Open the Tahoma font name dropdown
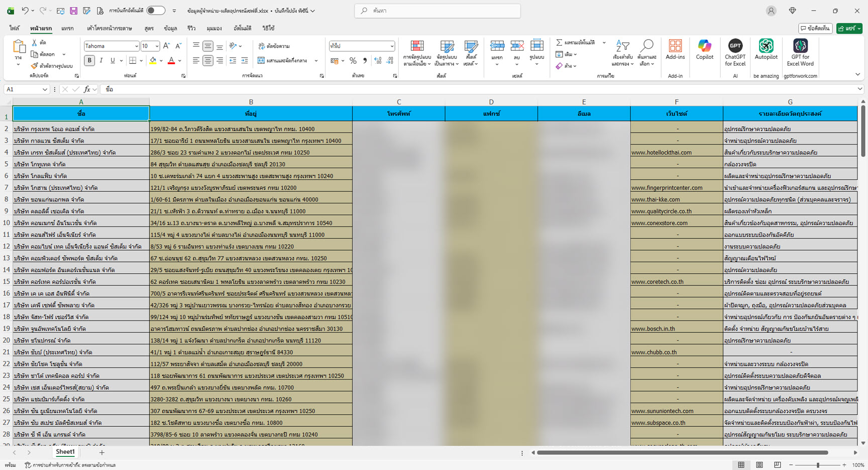This screenshot has height=470, width=868. point(136,46)
